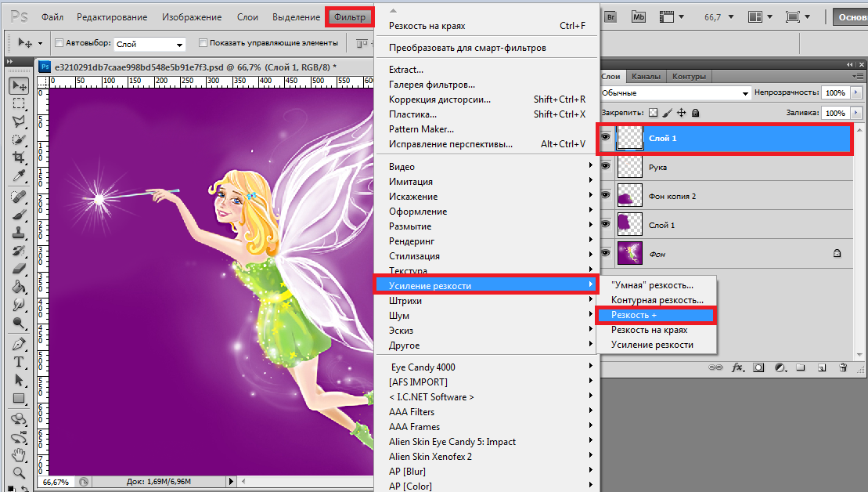The image size is (868, 492).
Task: Select the Brush tool
Action: (x=19, y=215)
